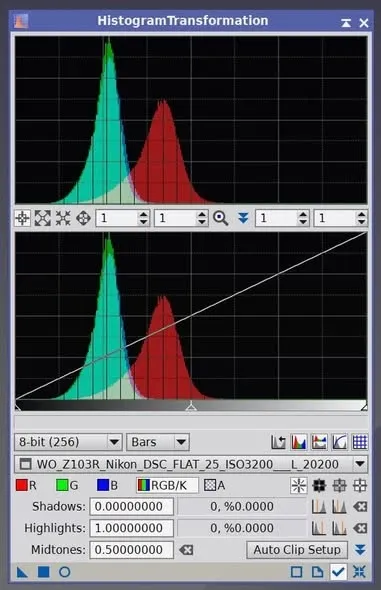
Task: Click the shadows clipping triangle slider handle
Action: click(x=17, y=407)
